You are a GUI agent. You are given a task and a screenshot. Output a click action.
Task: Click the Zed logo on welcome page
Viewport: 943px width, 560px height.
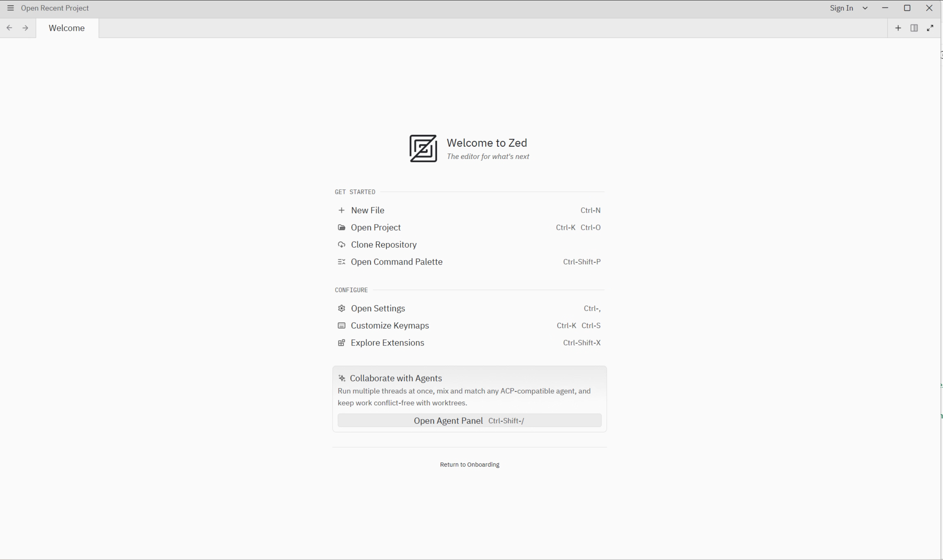[423, 148]
